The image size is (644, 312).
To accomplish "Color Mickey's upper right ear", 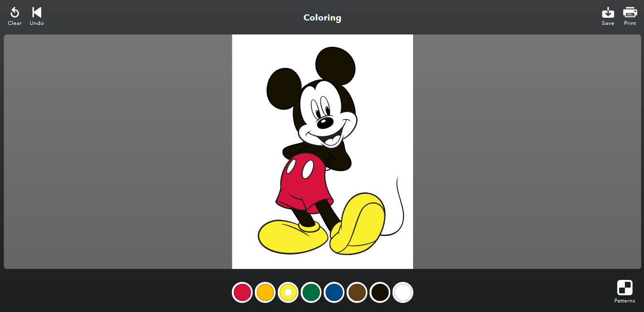I will pyautogui.click(x=335, y=66).
